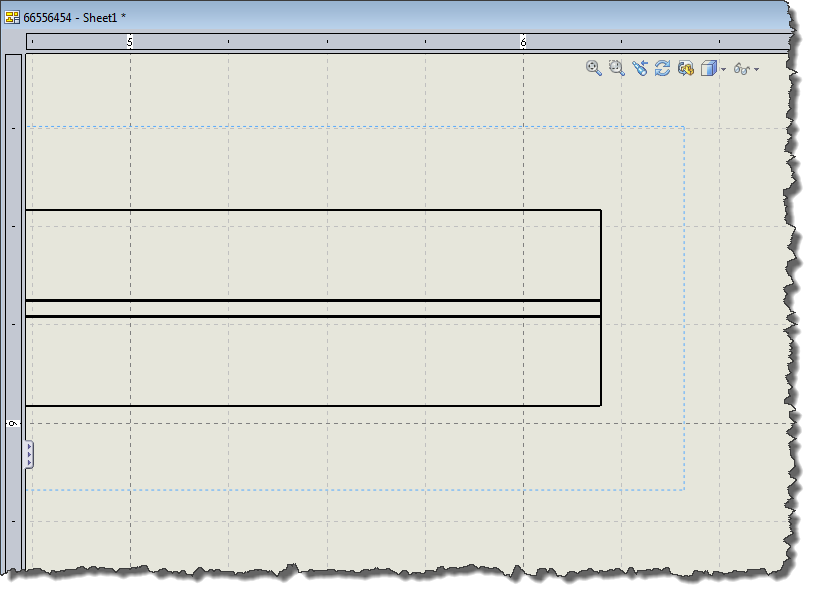Open the Hide/Show Items dropdown arrow
This screenshot has width=815, height=595.
point(757,70)
